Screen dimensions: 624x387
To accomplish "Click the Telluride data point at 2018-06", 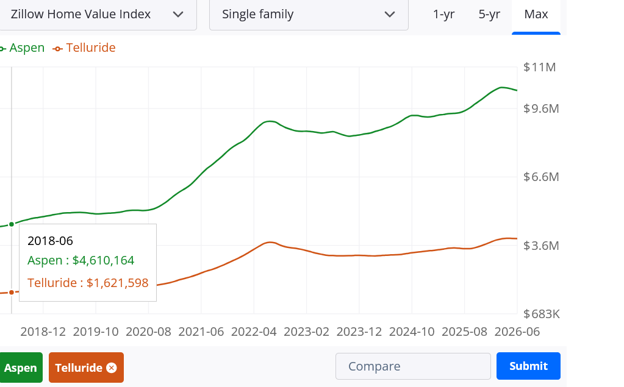I will coord(12,292).
